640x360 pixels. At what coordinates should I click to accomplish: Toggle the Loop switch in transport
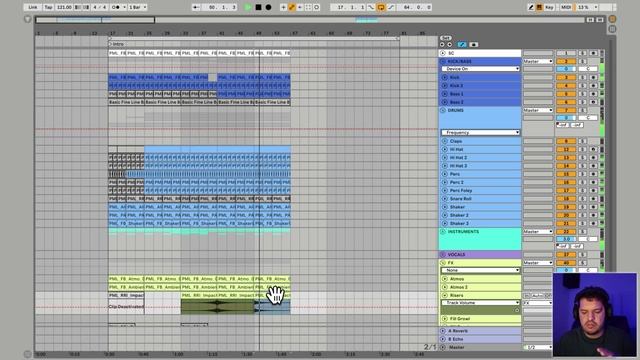(381, 7)
